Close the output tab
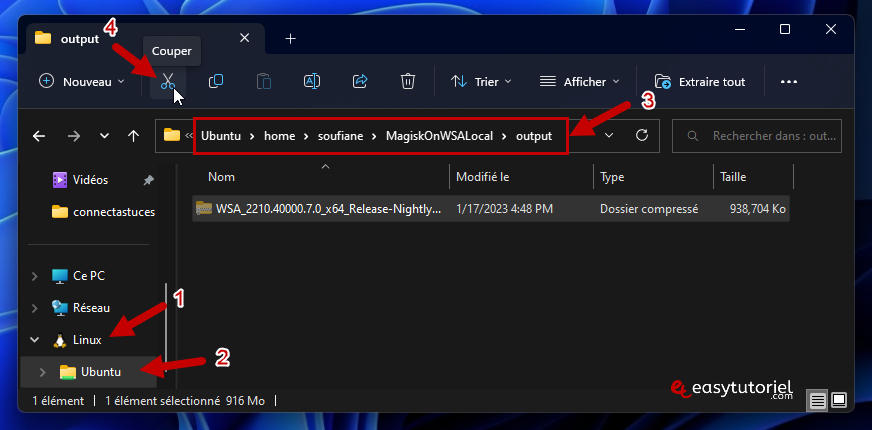 pos(244,38)
